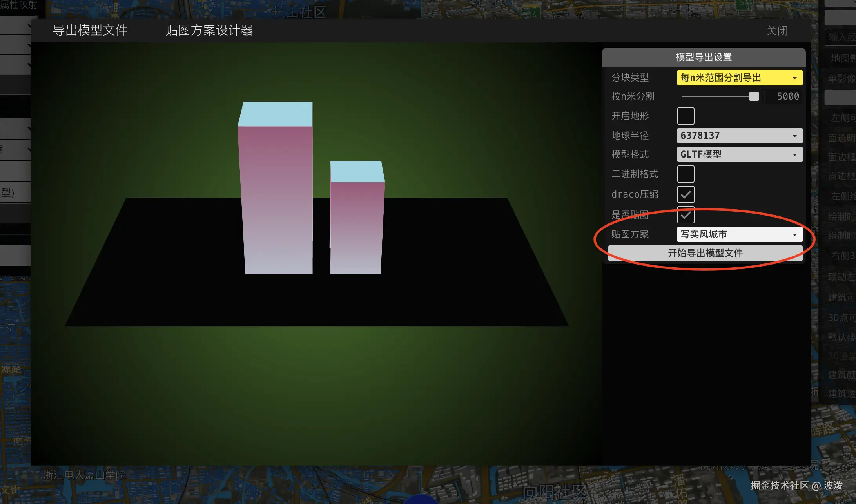Click the 模型导出设置 panel header
The height and width of the screenshot is (504, 856).
pos(704,57)
